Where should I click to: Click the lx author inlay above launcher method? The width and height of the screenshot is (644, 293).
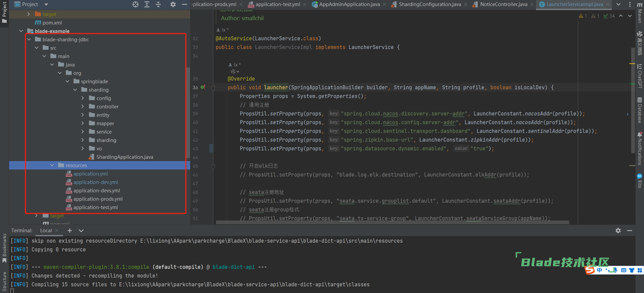point(235,65)
